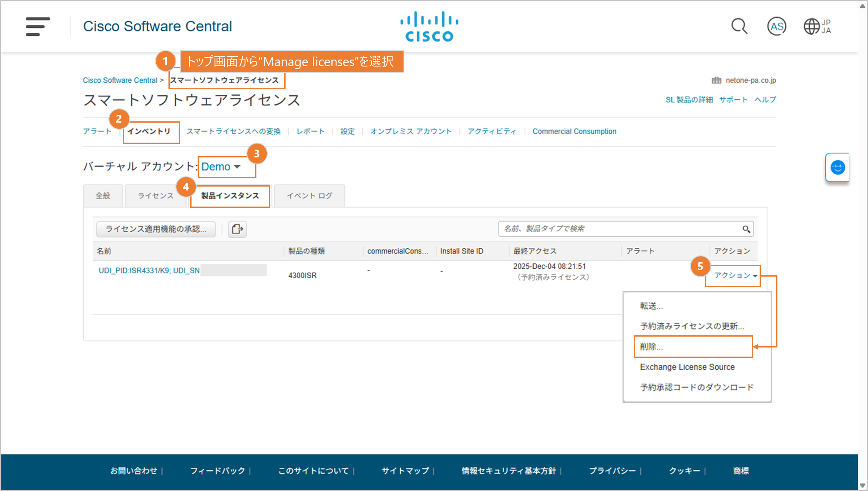Click the globe language selector icon
The image size is (868, 491).
coord(812,27)
